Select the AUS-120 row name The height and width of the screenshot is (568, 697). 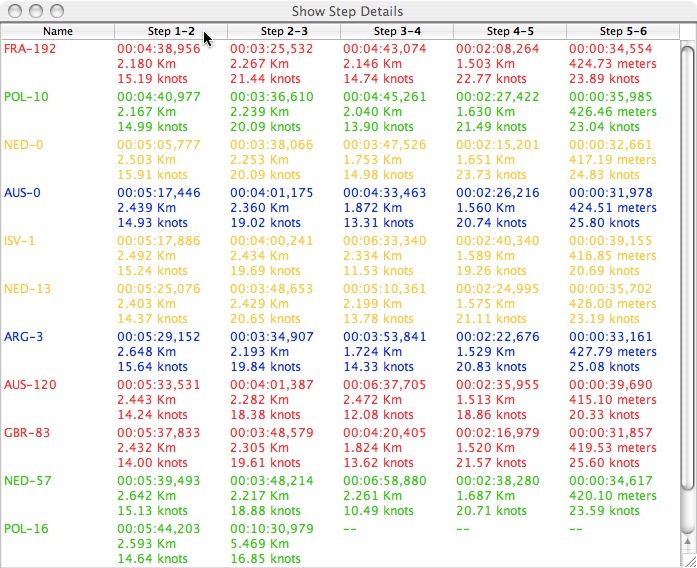pyautogui.click(x=30, y=384)
